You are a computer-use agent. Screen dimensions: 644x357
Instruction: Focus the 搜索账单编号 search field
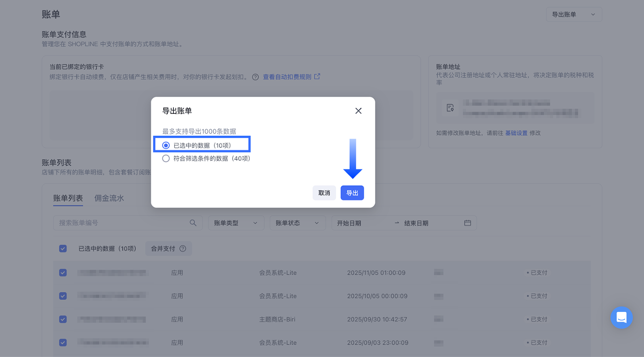(128, 223)
